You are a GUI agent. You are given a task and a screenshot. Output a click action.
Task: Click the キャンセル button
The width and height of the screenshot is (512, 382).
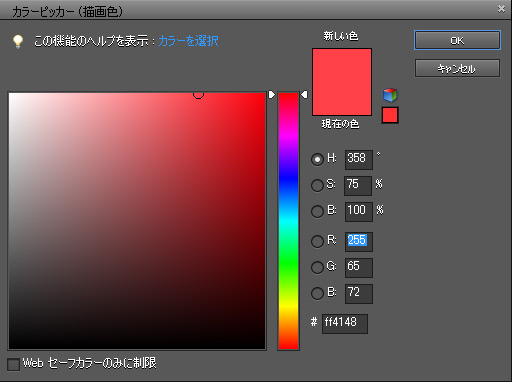[457, 68]
